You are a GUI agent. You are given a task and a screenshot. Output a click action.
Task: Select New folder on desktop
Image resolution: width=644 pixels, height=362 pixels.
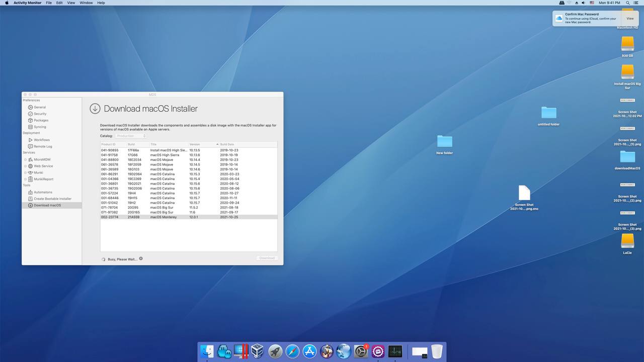click(x=444, y=144)
